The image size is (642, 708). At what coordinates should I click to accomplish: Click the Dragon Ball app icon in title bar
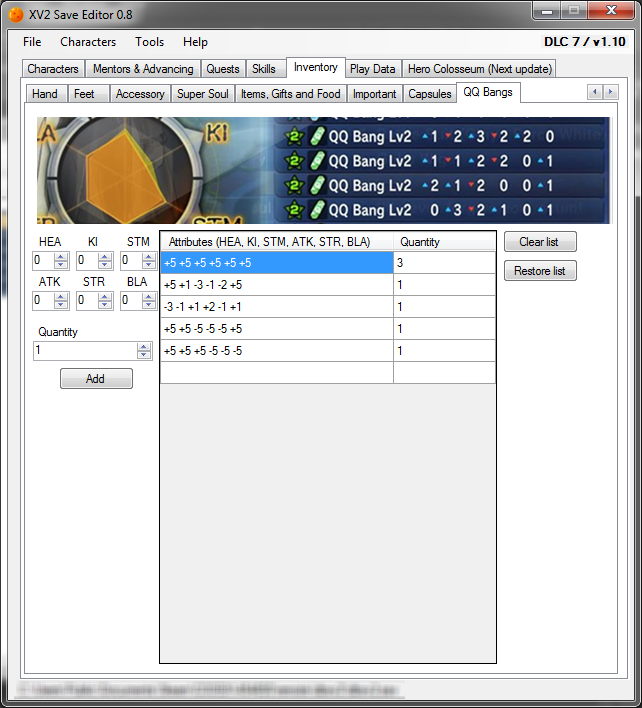coord(16,15)
